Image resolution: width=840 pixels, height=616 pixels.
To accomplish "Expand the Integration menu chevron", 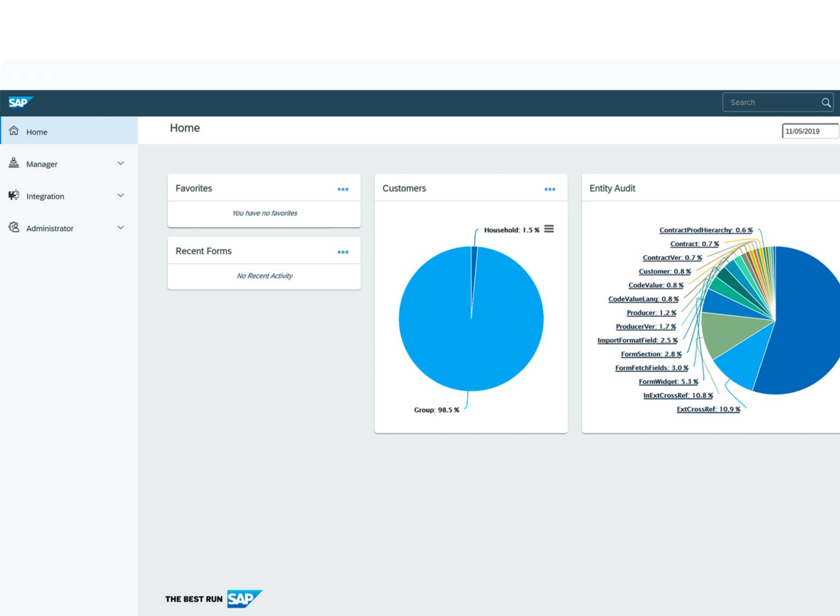I will point(120,195).
